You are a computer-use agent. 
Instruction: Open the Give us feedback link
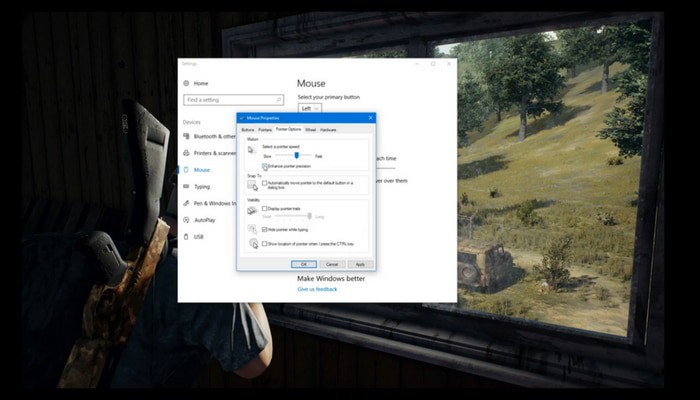(x=317, y=289)
